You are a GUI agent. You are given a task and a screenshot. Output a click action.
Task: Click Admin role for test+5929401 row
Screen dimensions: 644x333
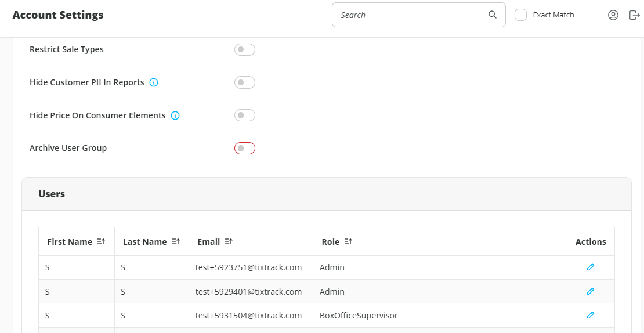pyautogui.click(x=440, y=292)
